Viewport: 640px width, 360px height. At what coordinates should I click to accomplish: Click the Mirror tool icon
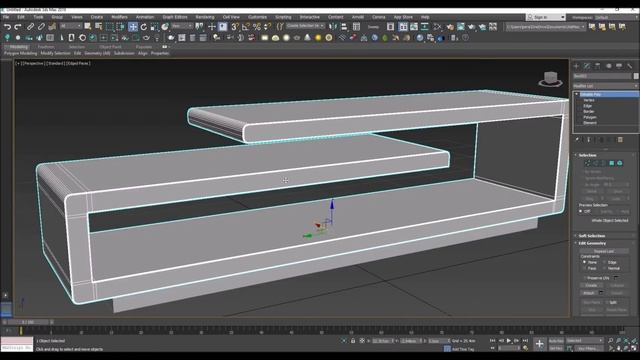(333, 27)
